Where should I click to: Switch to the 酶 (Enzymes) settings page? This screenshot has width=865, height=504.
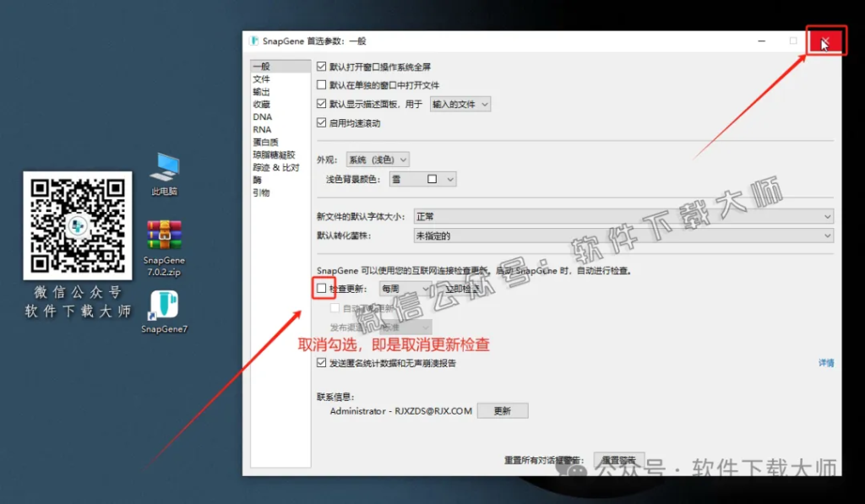(x=260, y=179)
